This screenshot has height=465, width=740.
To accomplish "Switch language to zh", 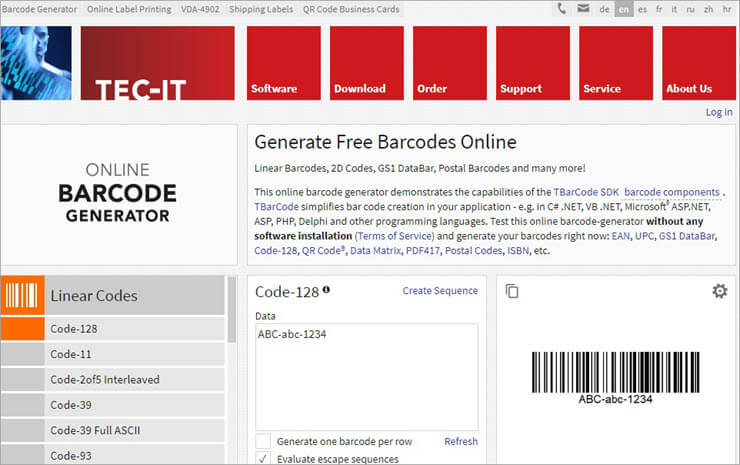I will click(x=708, y=9).
